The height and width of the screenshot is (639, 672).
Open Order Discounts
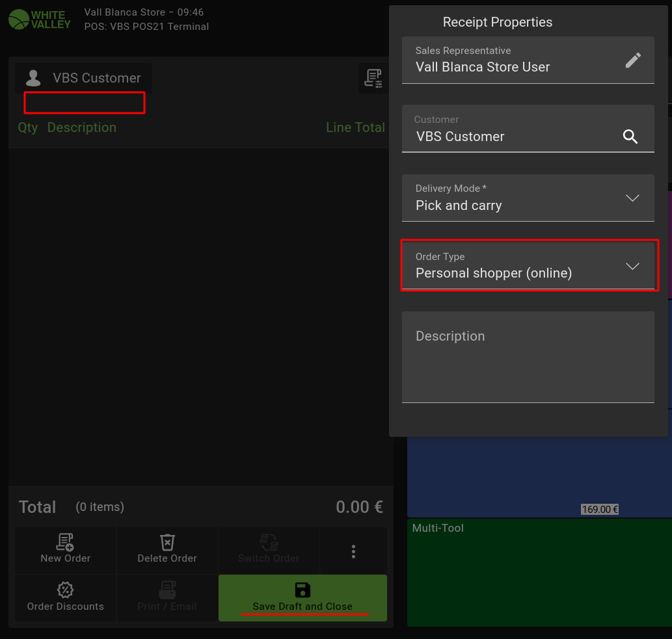coord(65,598)
